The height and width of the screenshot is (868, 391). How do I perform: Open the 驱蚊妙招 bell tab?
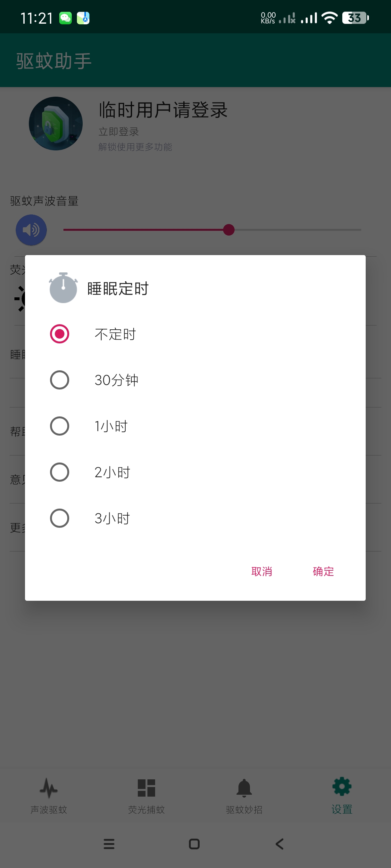click(244, 795)
